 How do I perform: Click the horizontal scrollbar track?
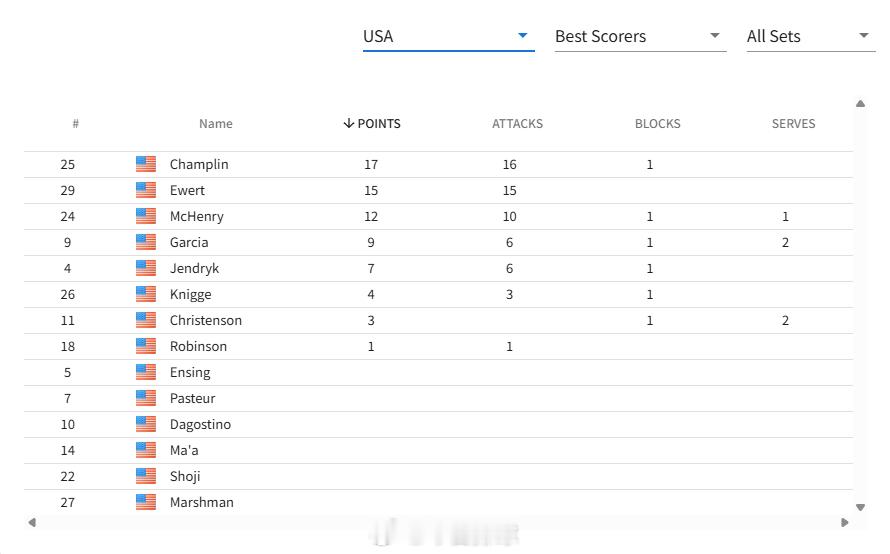[x=438, y=522]
